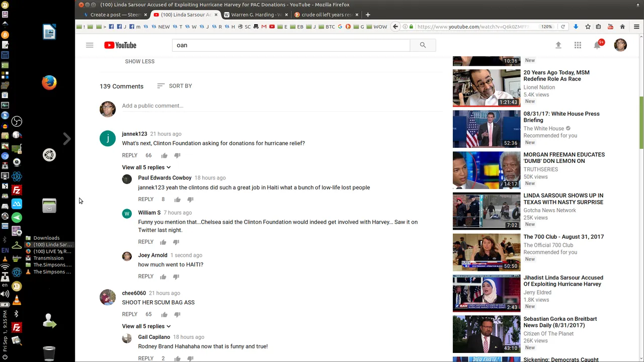The width and height of the screenshot is (644, 362).
Task: Dislike jannek123's comment with thumbs down
Action: point(177,155)
